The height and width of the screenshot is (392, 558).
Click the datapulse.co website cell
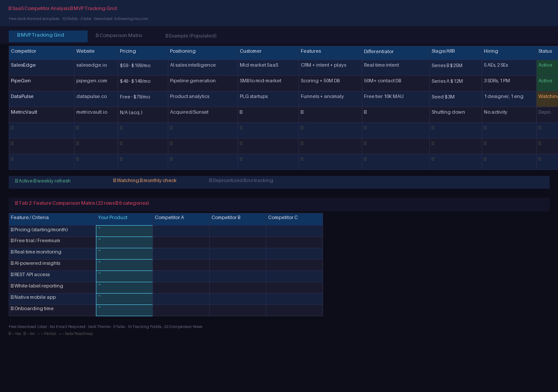pos(96,99)
